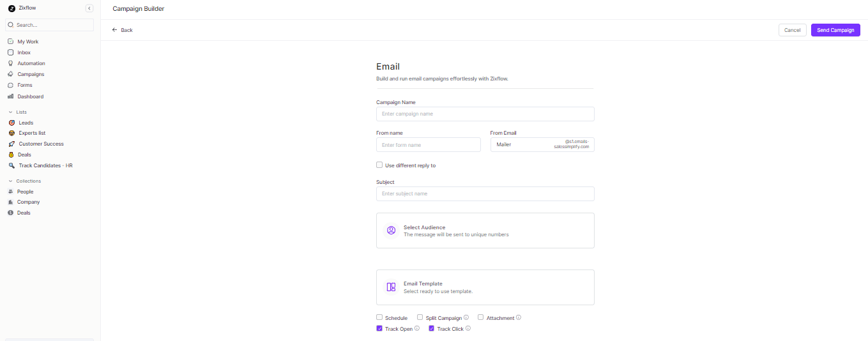Click the My Work icon

[x=11, y=42]
